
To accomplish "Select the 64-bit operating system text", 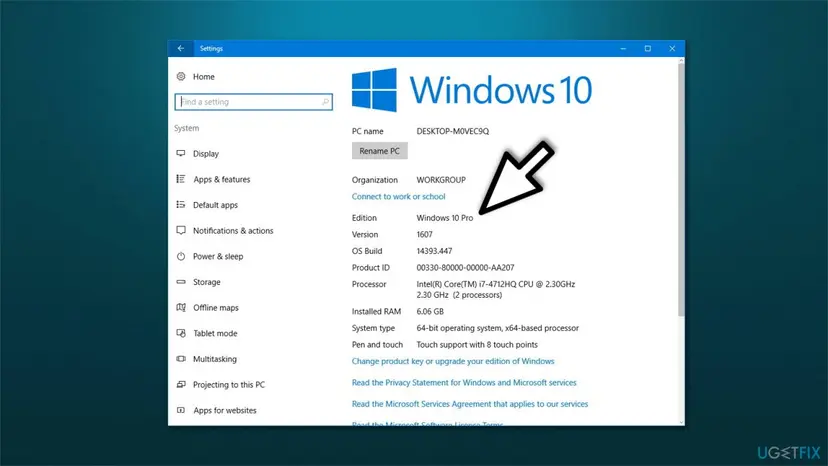I will point(497,328).
